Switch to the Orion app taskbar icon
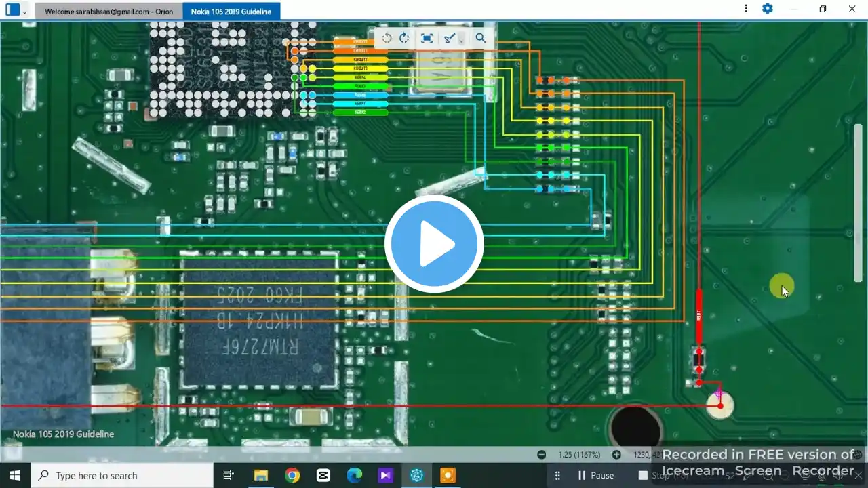The image size is (868, 488). pyautogui.click(x=417, y=476)
